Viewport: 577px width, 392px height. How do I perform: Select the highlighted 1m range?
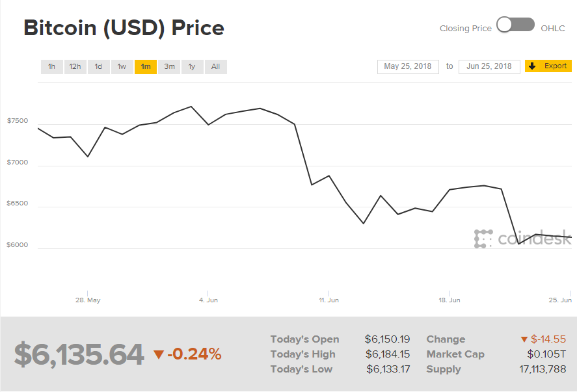[146, 67]
